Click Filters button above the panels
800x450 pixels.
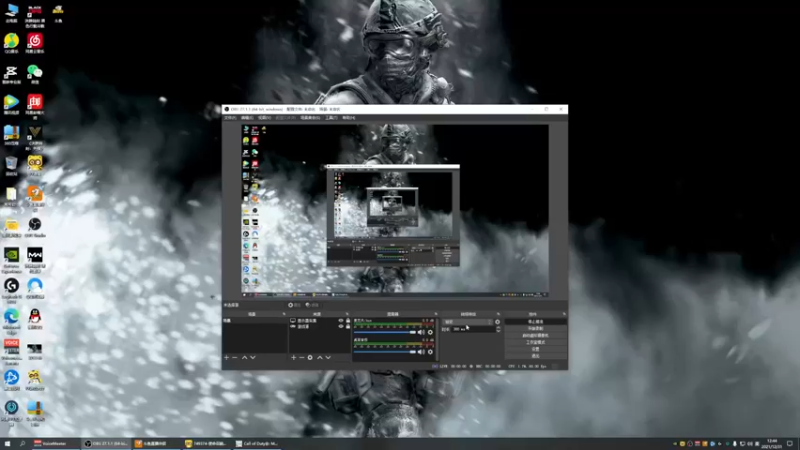click(x=312, y=305)
